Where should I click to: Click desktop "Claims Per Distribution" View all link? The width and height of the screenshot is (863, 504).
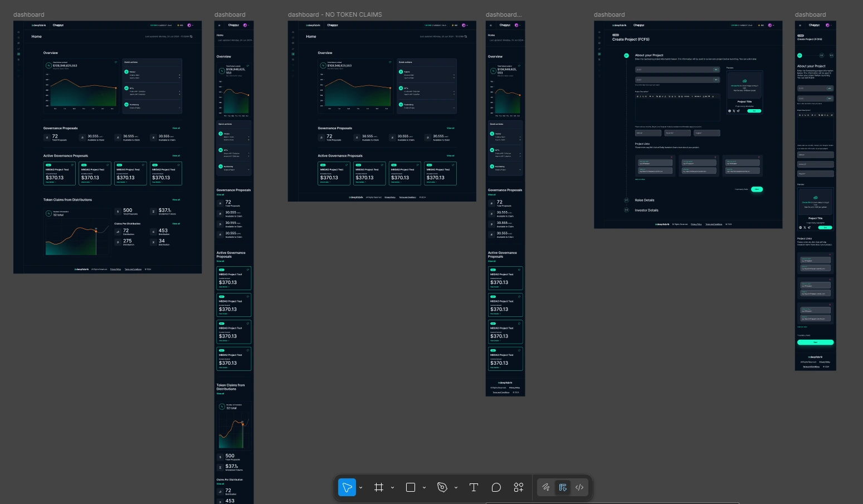tap(176, 223)
